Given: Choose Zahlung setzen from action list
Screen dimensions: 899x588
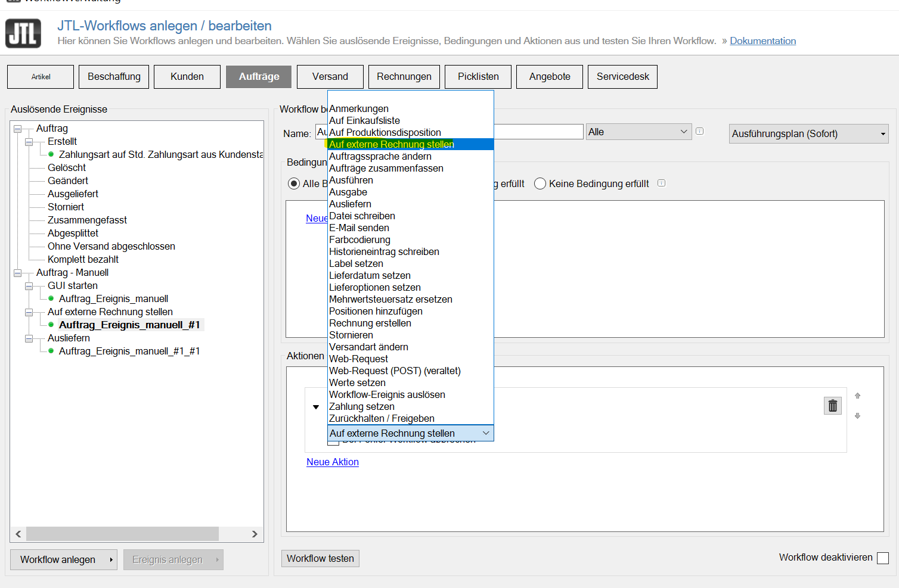Looking at the screenshot, I should 411,406.
